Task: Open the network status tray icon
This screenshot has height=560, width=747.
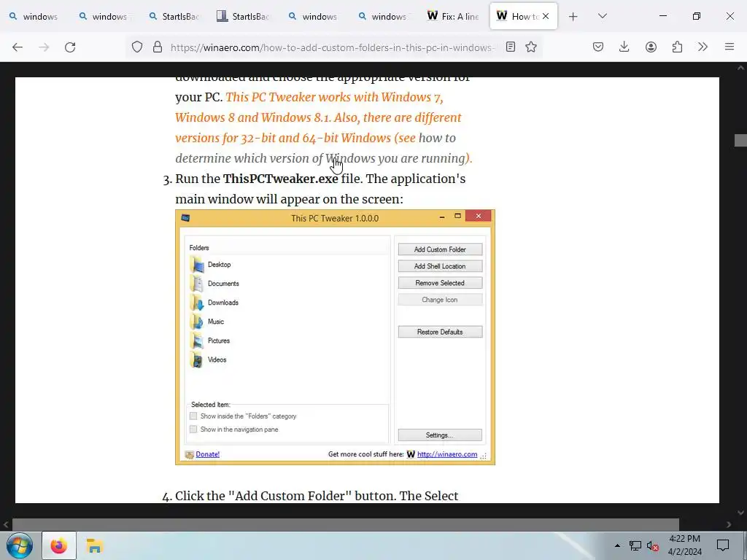Action: (635, 545)
